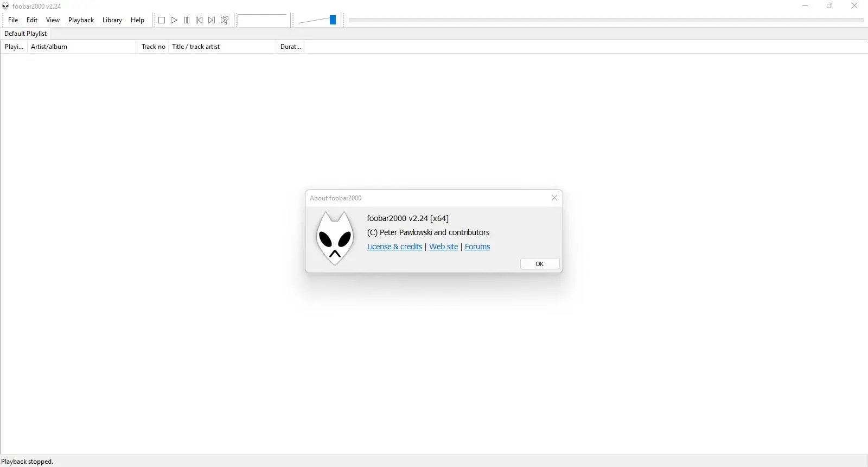
Task: Play a random track
Action: click(x=224, y=20)
